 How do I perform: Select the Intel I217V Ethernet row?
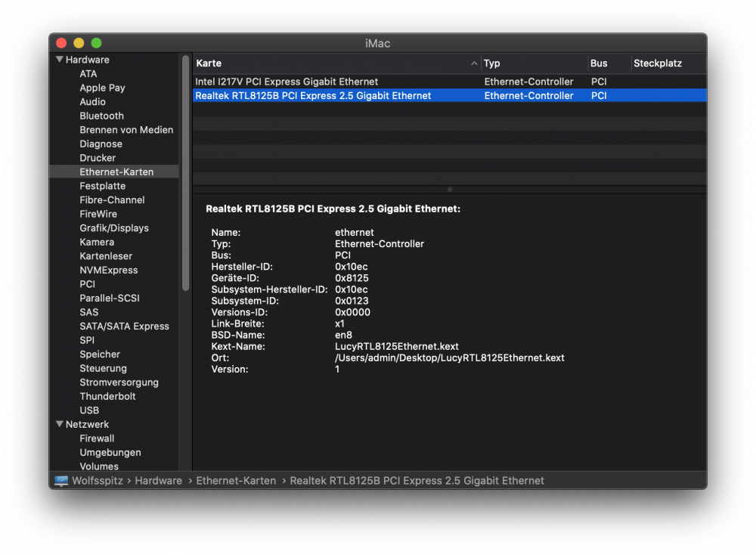[x=449, y=82]
